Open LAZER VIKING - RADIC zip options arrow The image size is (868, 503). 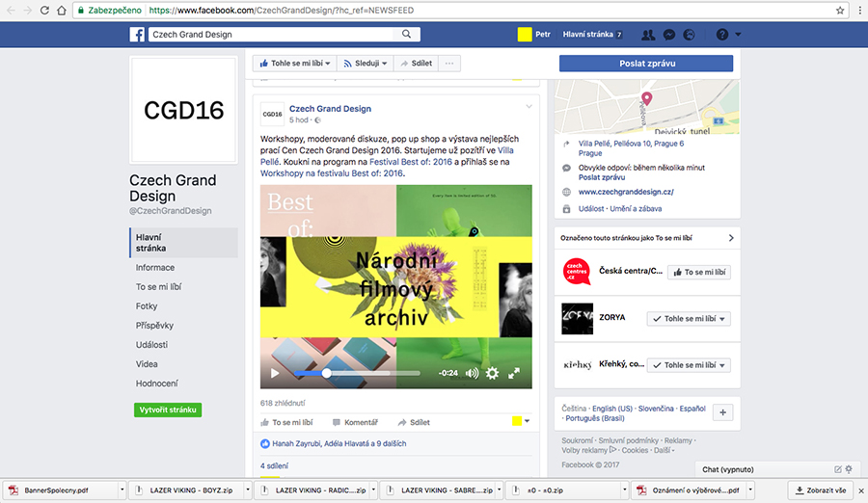(373, 490)
